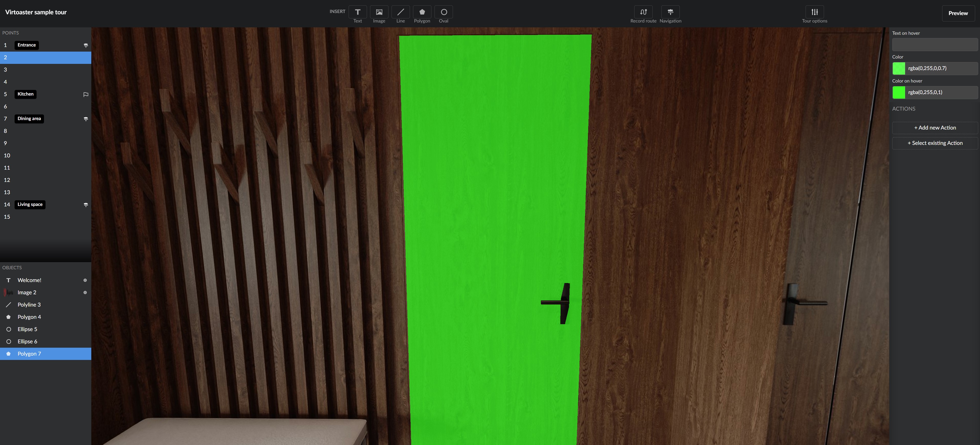Pick the Oval insert tool
Viewport: 980px width, 445px height.
(x=444, y=12)
